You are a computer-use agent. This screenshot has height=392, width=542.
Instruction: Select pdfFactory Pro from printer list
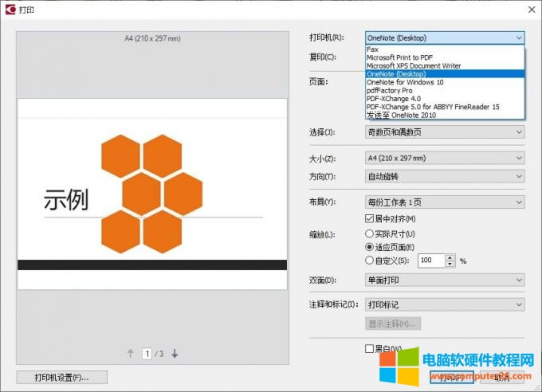(x=389, y=90)
